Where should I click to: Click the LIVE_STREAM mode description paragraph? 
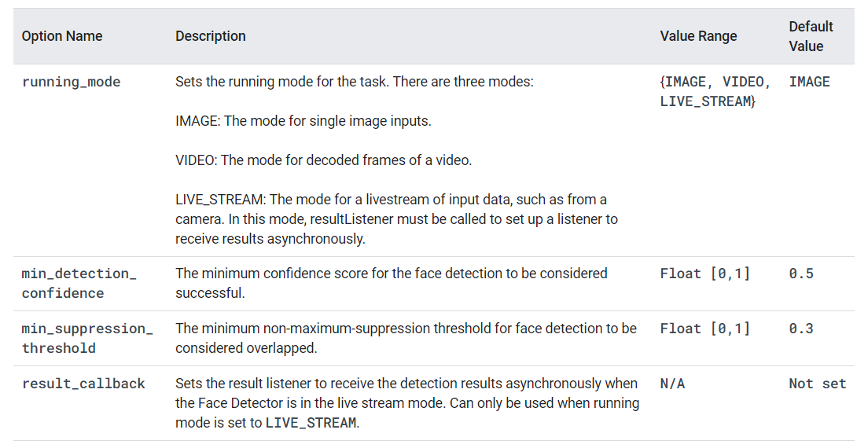tap(396, 219)
